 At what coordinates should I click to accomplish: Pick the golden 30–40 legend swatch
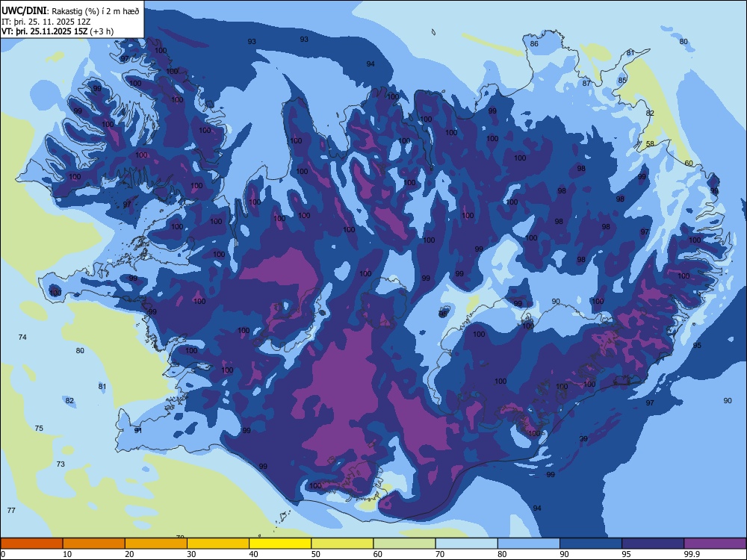[218, 544]
